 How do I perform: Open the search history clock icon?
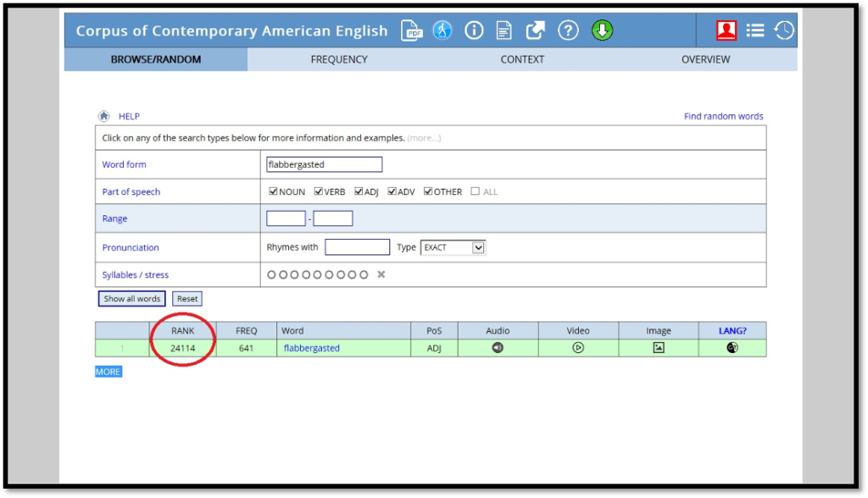[x=783, y=30]
